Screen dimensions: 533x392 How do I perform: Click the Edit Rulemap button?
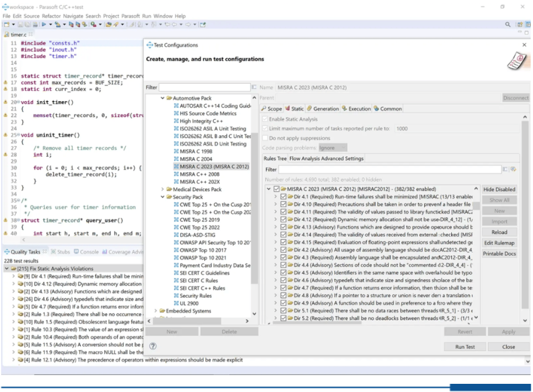coord(499,243)
